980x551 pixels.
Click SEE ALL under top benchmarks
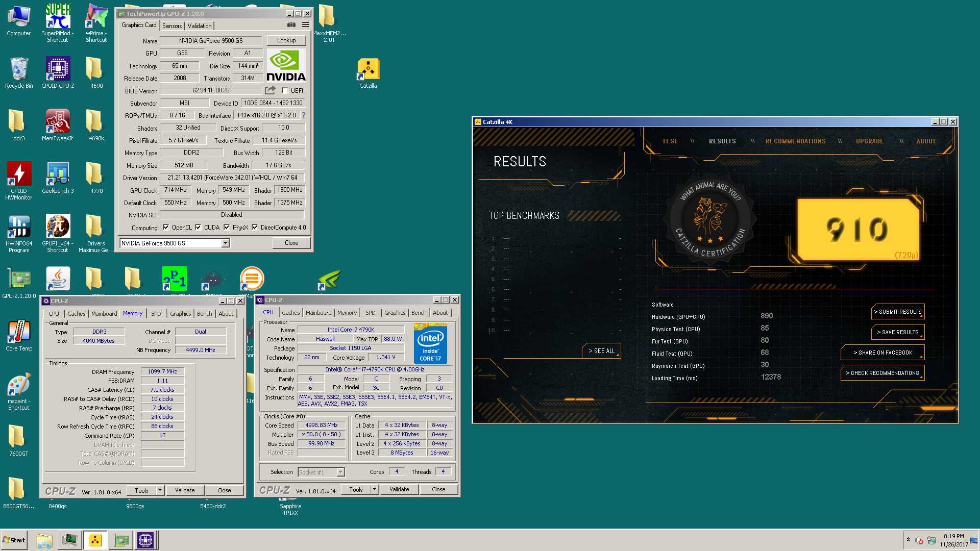601,351
